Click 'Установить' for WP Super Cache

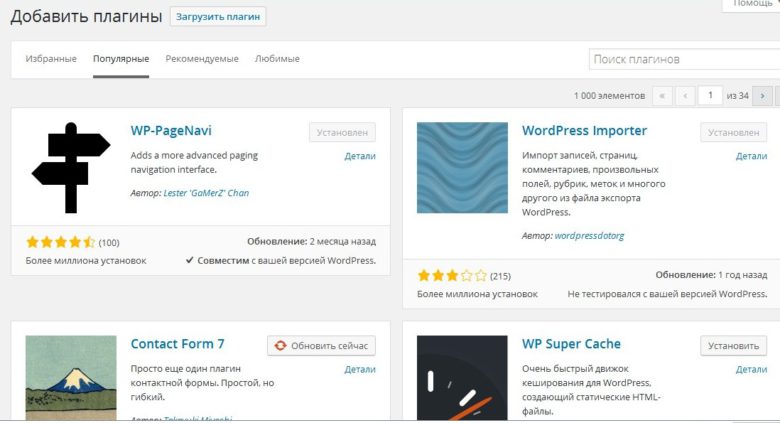coord(734,346)
